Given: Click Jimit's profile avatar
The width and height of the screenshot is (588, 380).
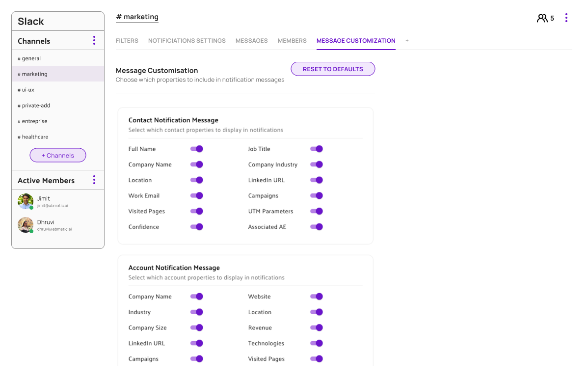Looking at the screenshot, I should point(26,201).
